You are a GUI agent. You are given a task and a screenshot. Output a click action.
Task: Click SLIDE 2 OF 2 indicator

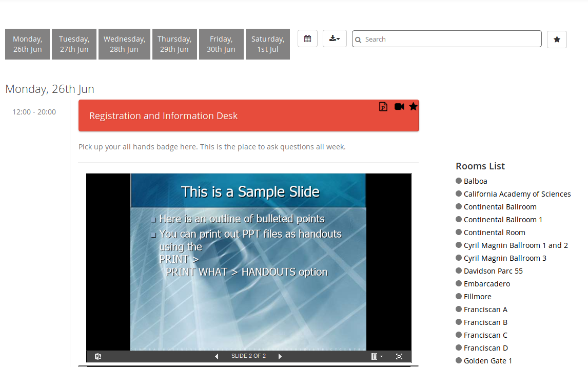(248, 356)
